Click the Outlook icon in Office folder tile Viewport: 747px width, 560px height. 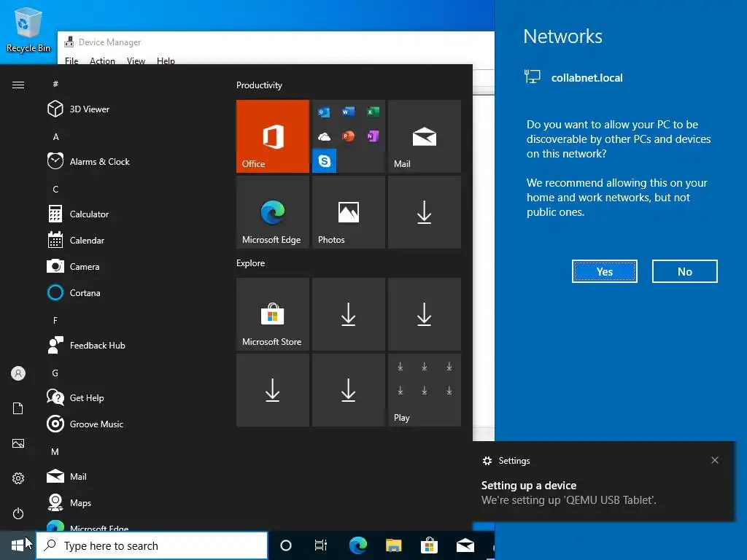tap(325, 112)
